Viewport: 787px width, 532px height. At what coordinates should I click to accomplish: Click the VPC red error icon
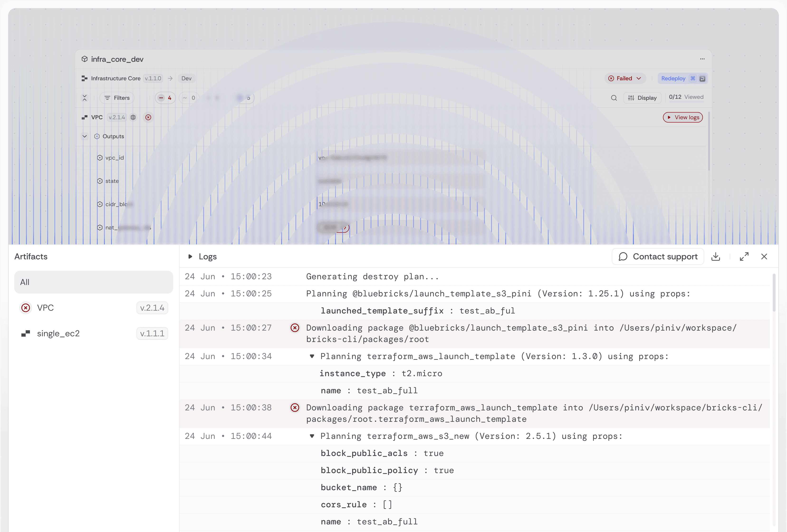(148, 117)
